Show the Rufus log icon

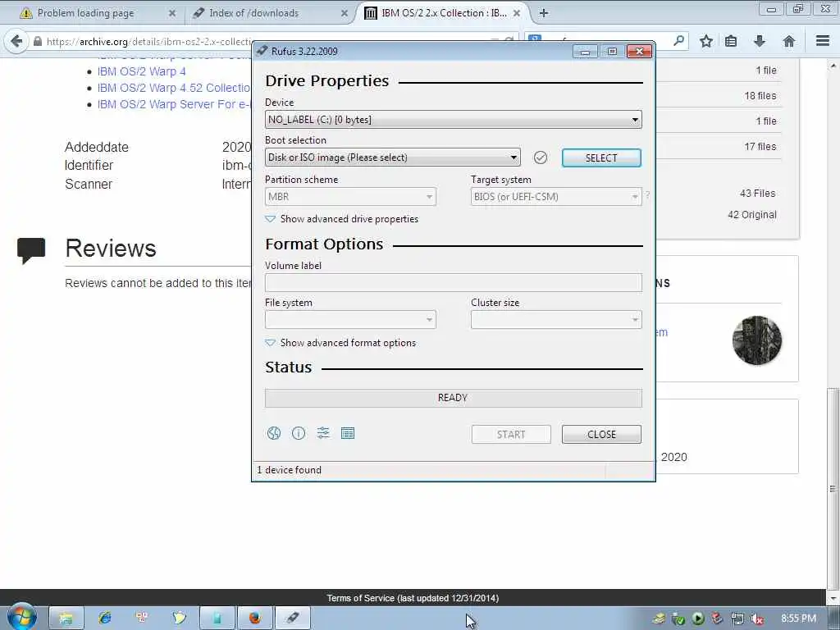(x=348, y=433)
